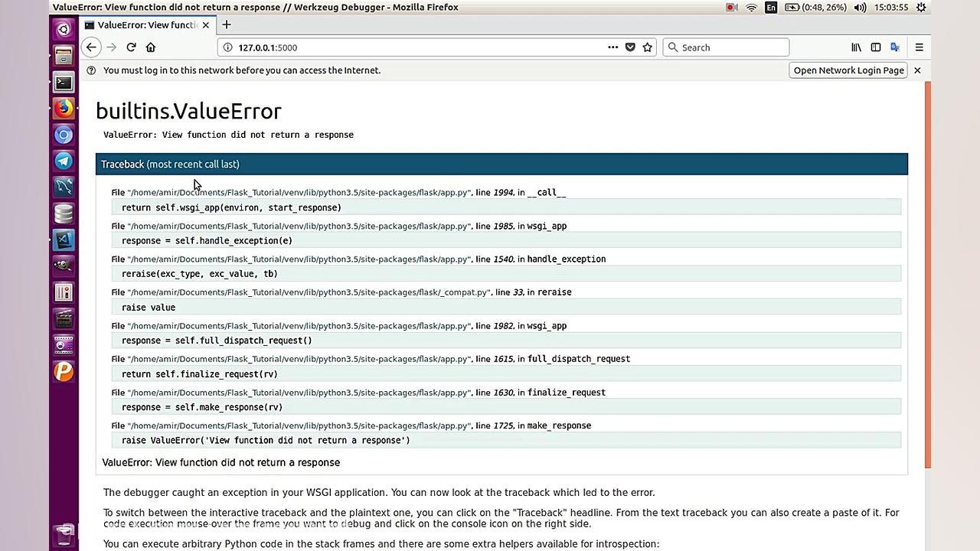The height and width of the screenshot is (551, 980).
Task: Switch to Firefox in the dock
Action: [64, 108]
